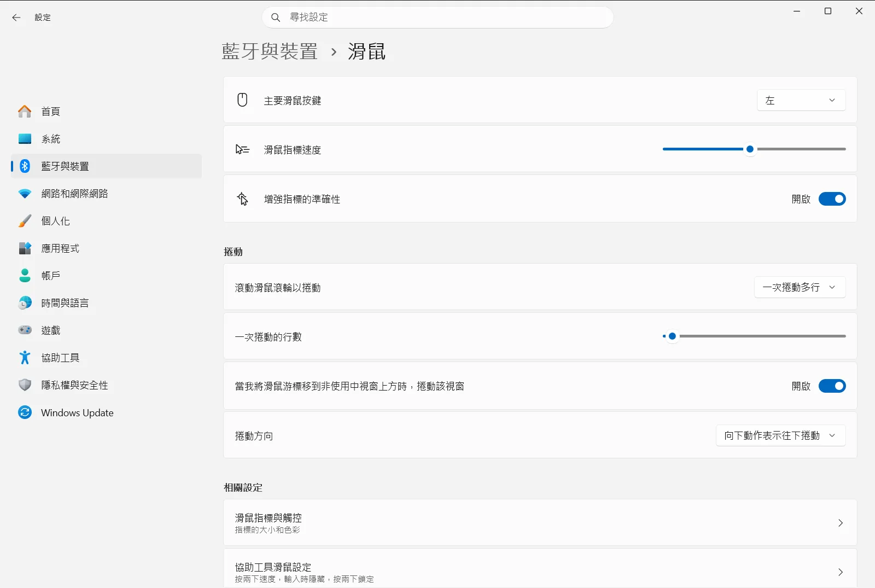The height and width of the screenshot is (588, 875).
Task: Toggle inactive window scrolling switch
Action: (832, 386)
